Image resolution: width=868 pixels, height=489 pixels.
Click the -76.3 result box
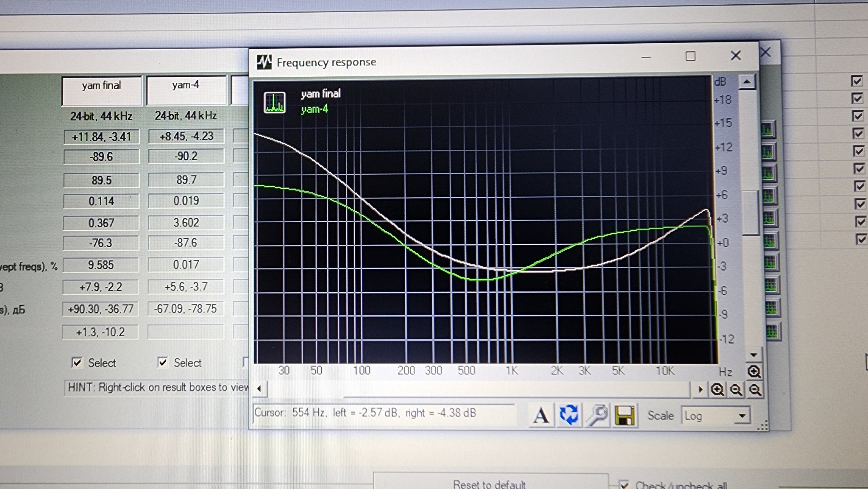tap(101, 243)
